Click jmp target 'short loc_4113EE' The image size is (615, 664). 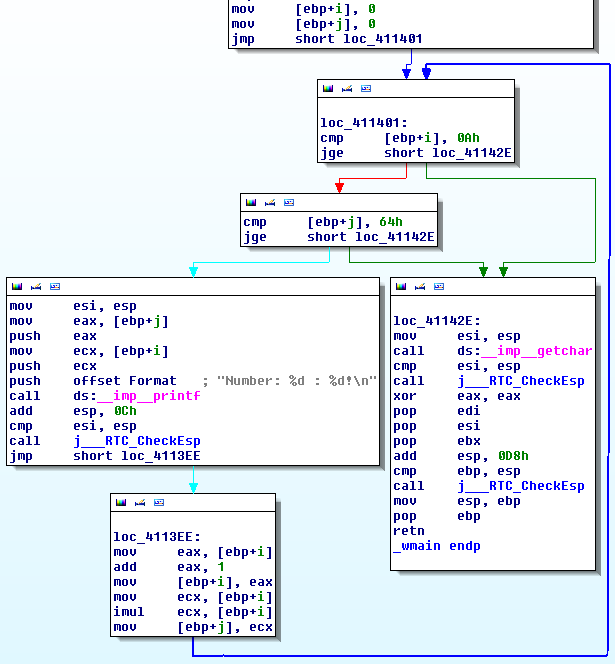tap(121, 456)
